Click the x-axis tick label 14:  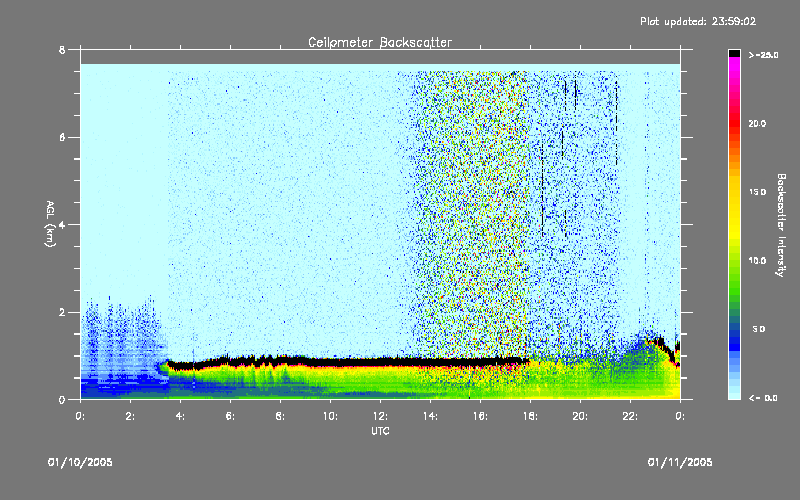[x=430, y=416]
